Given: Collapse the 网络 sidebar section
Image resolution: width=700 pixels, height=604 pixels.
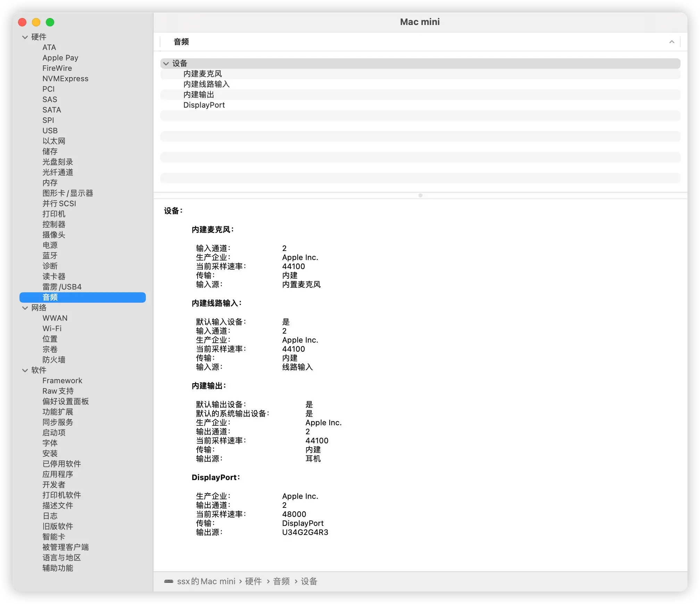Looking at the screenshot, I should pyautogui.click(x=25, y=308).
